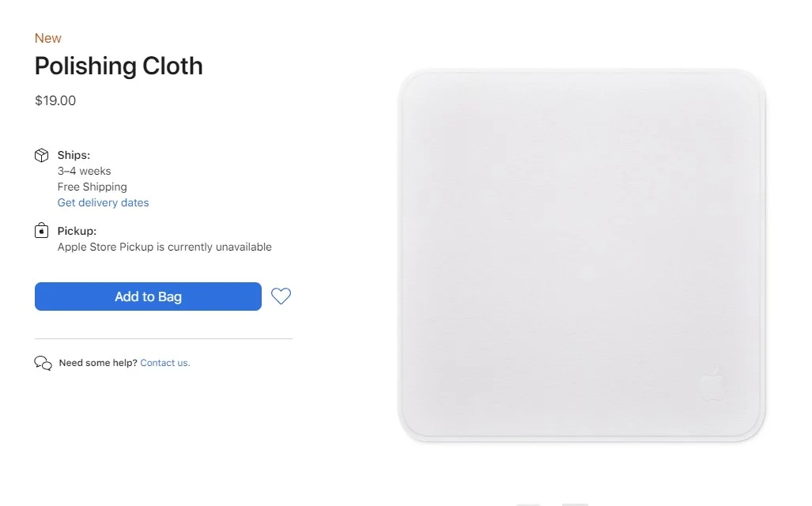Click the shipping box icon
This screenshot has width=812, height=506.
(41, 155)
